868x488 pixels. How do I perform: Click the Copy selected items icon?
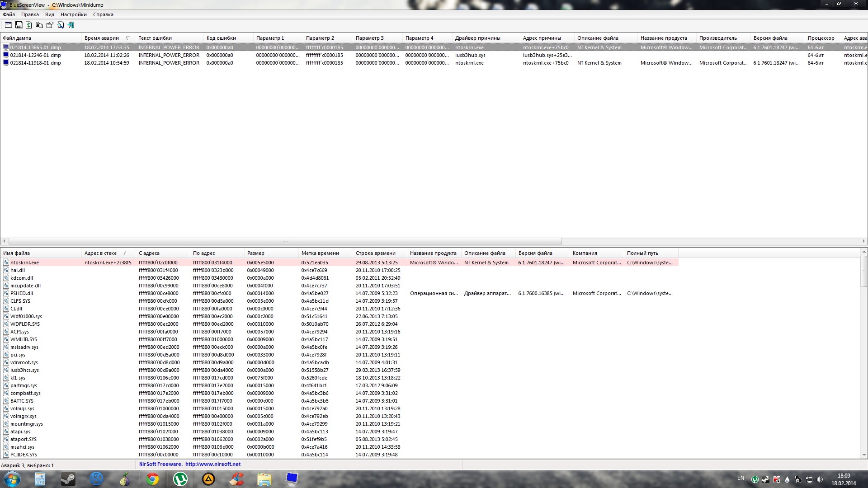click(39, 25)
